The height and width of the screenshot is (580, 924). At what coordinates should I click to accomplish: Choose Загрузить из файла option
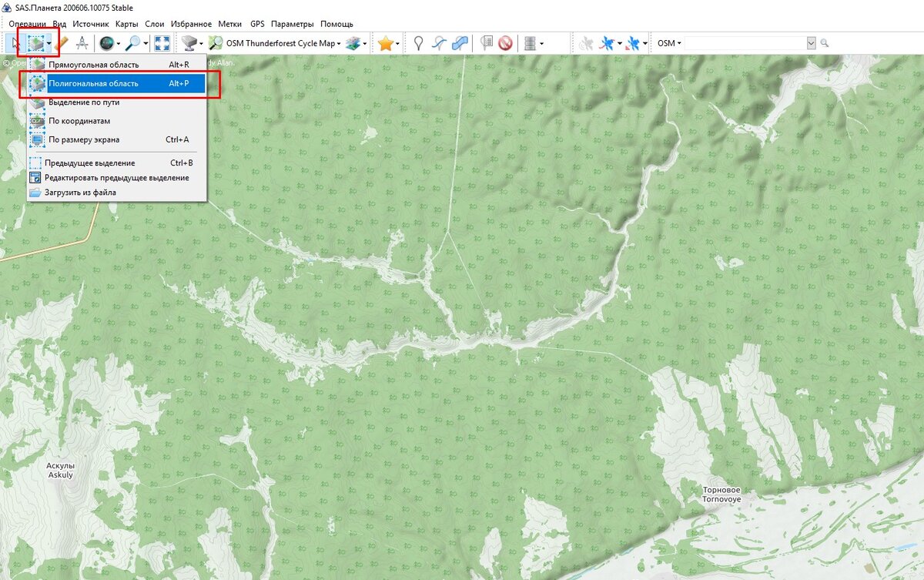pos(117,192)
